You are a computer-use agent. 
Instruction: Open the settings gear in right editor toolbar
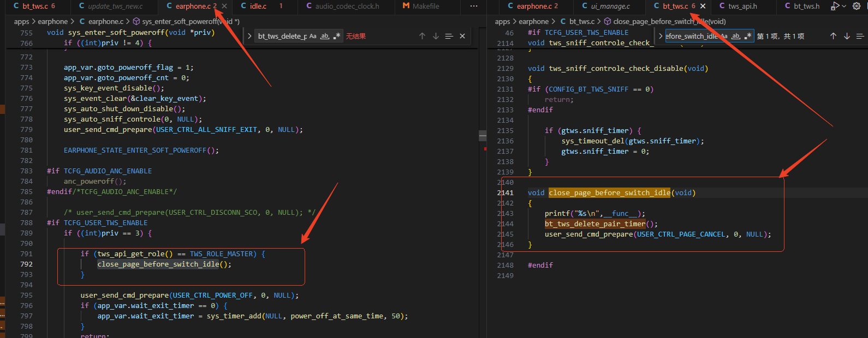857,6
